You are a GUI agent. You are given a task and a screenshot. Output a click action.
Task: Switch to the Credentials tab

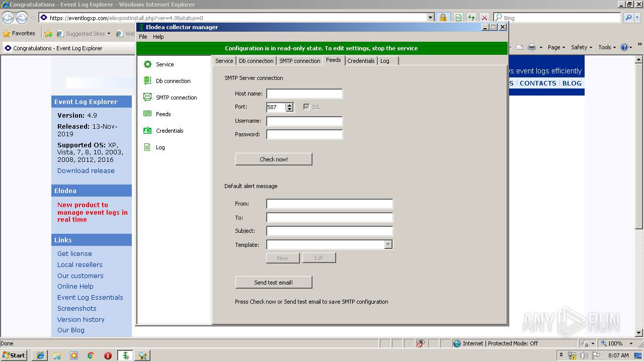click(x=361, y=61)
